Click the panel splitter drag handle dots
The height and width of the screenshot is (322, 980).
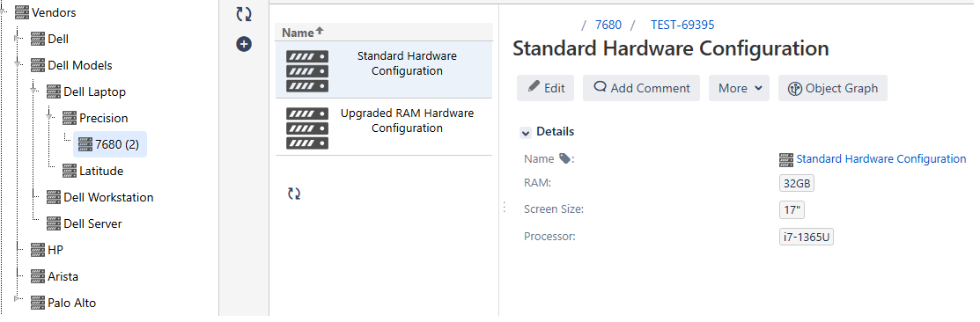click(x=504, y=207)
